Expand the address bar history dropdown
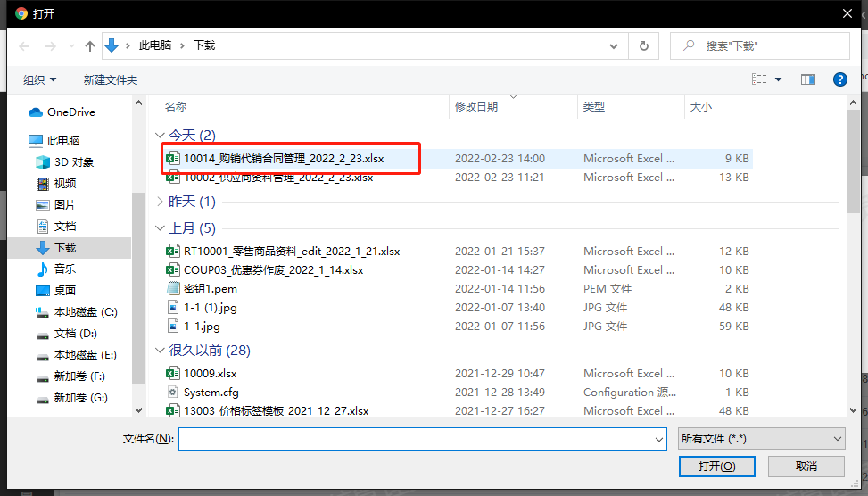Viewport: 868px width, 496px height. pyautogui.click(x=614, y=46)
